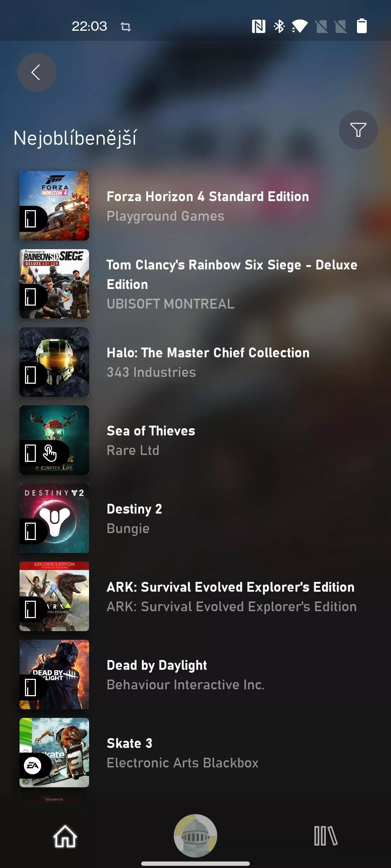This screenshot has height=868, width=391.
Task: Tap the Halo Master Chief cover thumbnail
Action: tap(54, 362)
